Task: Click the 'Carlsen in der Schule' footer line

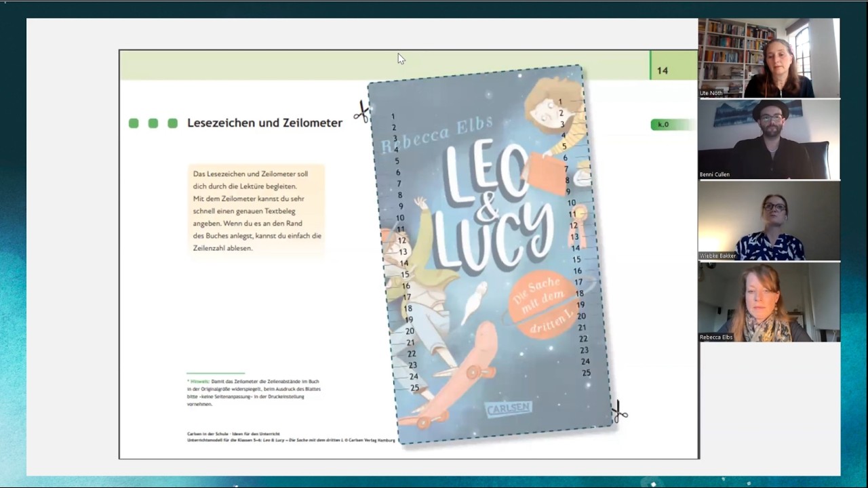Action: click(x=233, y=434)
